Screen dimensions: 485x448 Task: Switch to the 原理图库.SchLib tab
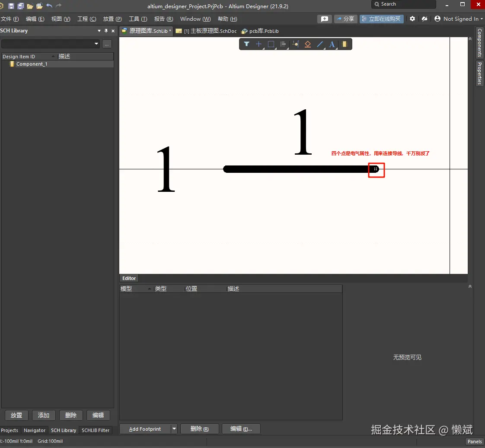coord(146,31)
